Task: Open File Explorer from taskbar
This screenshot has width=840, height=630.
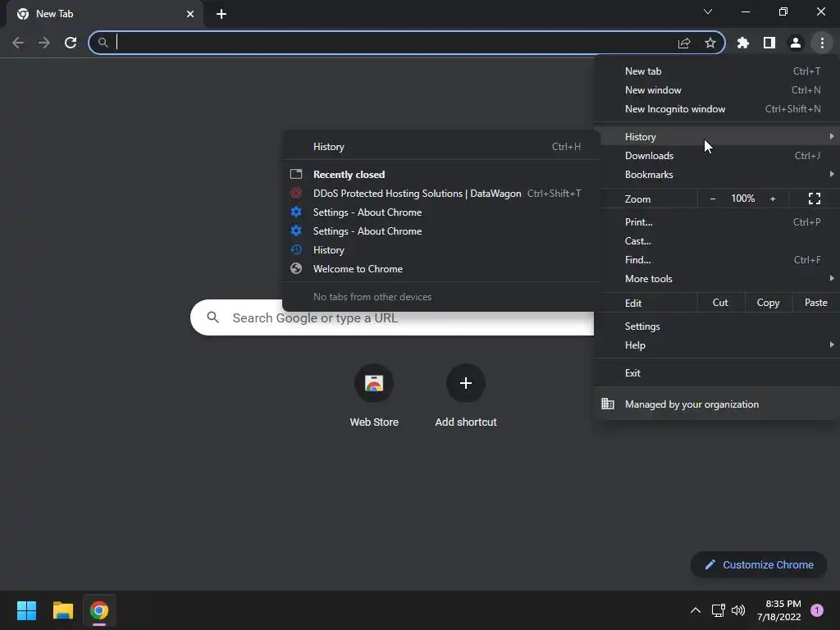Action: pyautogui.click(x=62, y=610)
